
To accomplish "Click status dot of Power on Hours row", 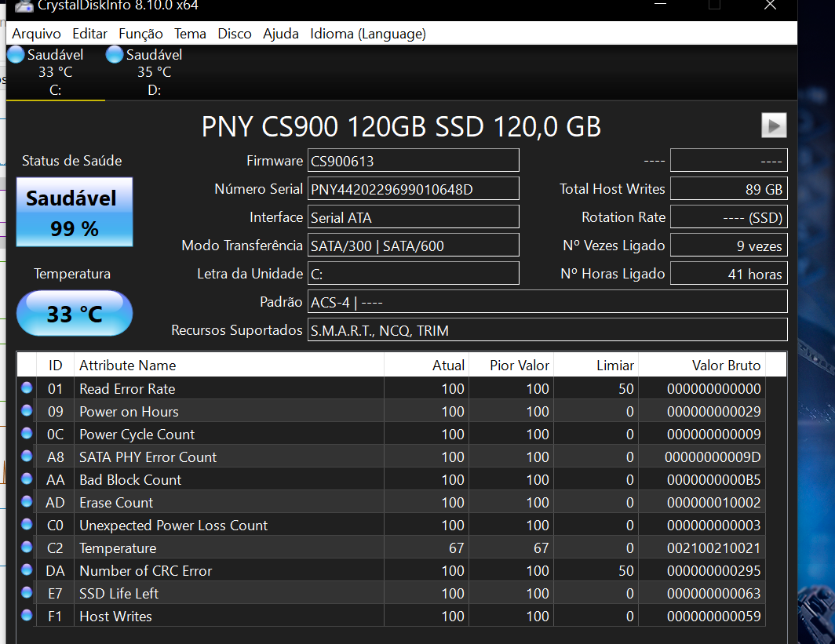I will click(27, 410).
